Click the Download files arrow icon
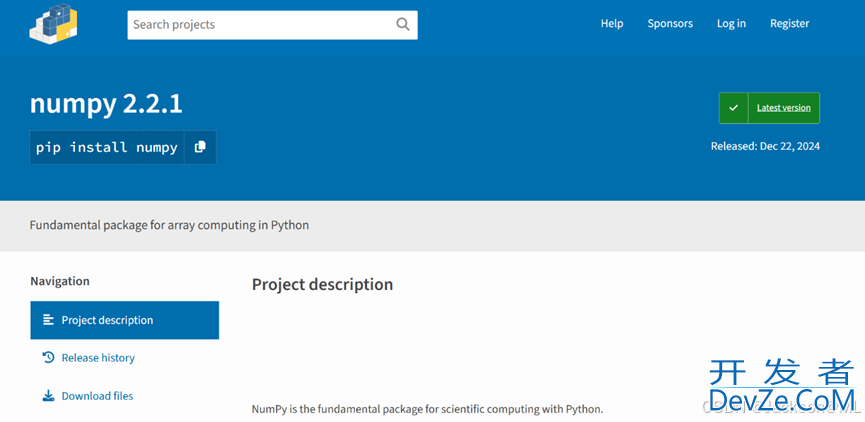 click(x=49, y=396)
